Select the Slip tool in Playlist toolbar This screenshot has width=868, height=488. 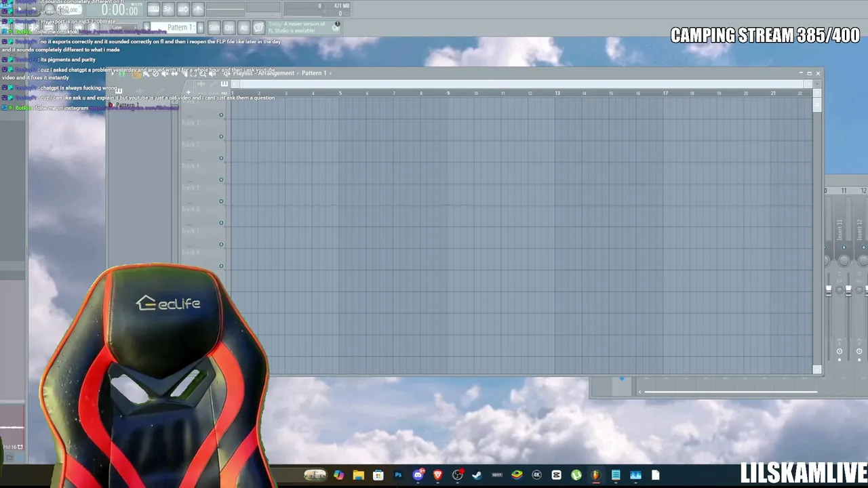(x=176, y=73)
